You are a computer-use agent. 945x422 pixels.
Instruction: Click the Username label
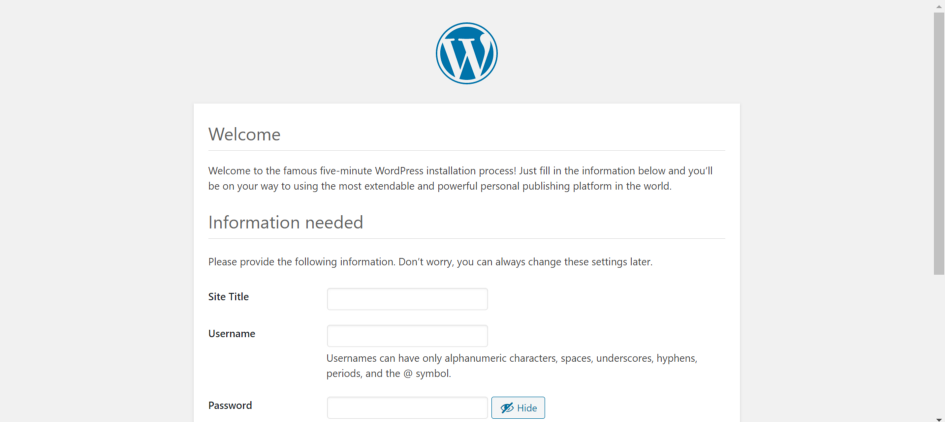point(231,333)
